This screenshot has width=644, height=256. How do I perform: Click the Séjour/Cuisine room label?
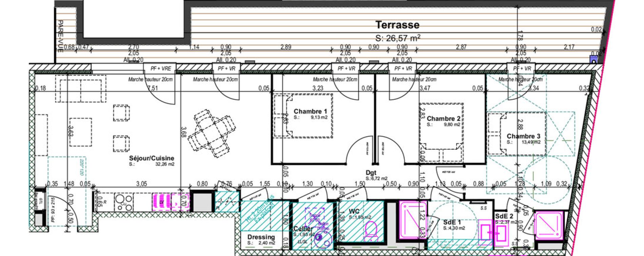coord(152,158)
